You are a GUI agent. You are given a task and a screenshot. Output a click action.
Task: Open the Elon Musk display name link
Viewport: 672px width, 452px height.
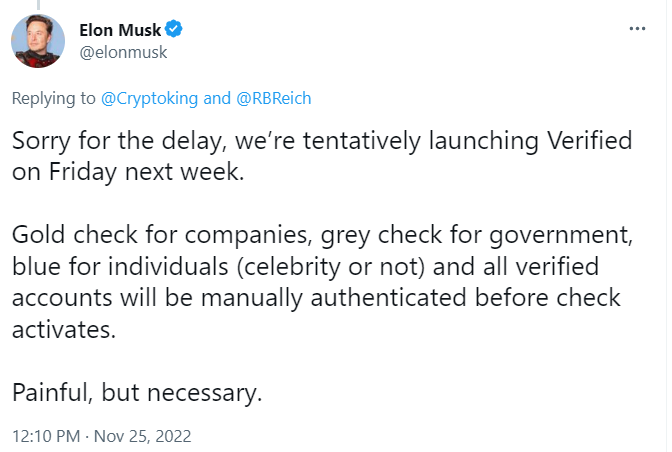(x=120, y=30)
